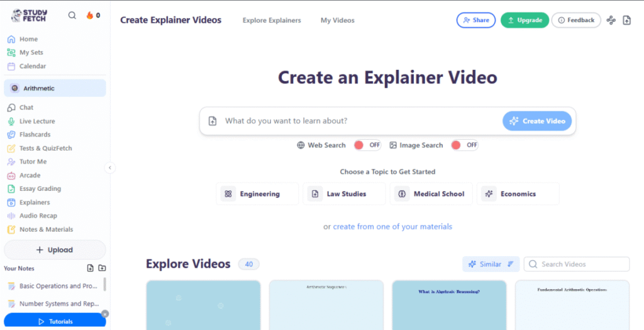Switch to the Explore Explainers tab

click(272, 20)
